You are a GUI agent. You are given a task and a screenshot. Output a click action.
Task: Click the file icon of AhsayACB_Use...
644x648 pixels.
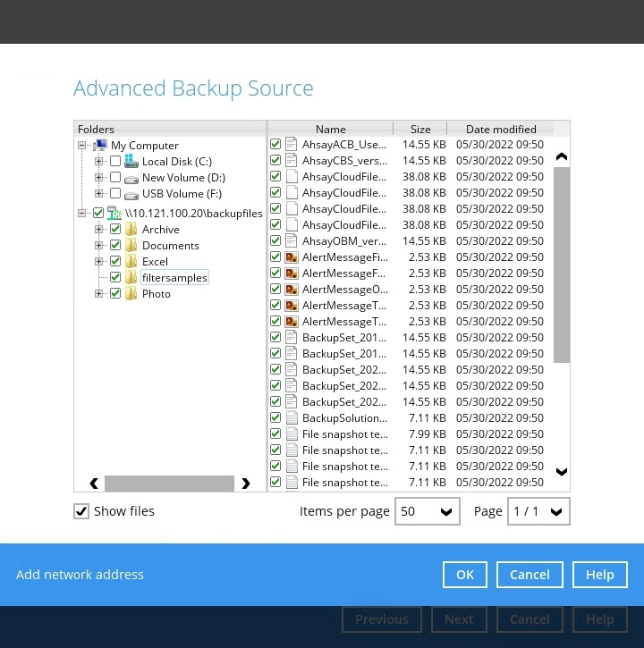click(x=292, y=144)
